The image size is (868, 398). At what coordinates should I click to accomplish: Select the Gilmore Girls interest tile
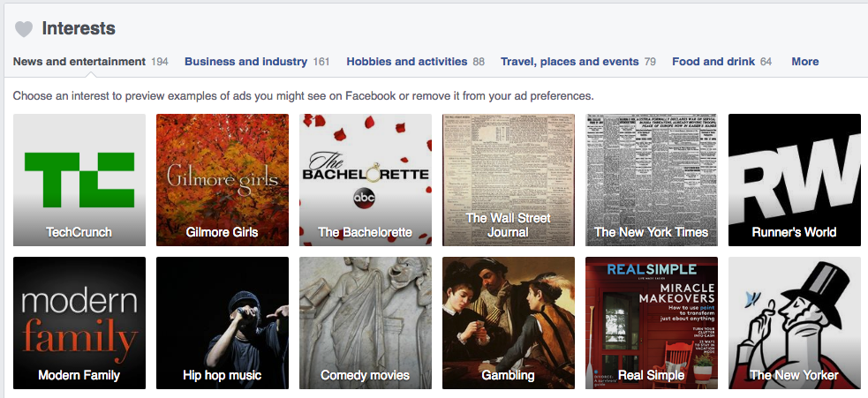pyautogui.click(x=223, y=180)
